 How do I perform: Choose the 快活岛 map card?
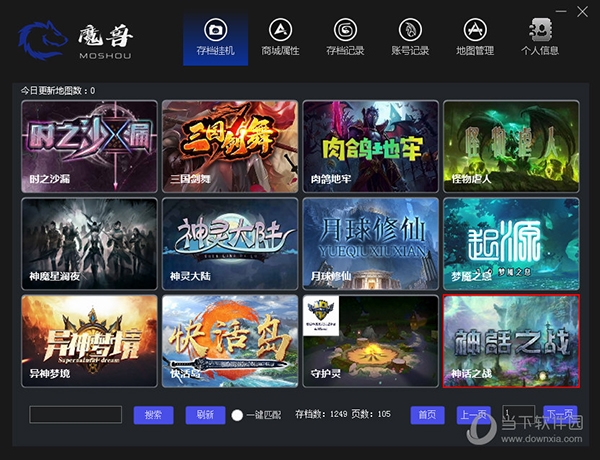(230, 341)
